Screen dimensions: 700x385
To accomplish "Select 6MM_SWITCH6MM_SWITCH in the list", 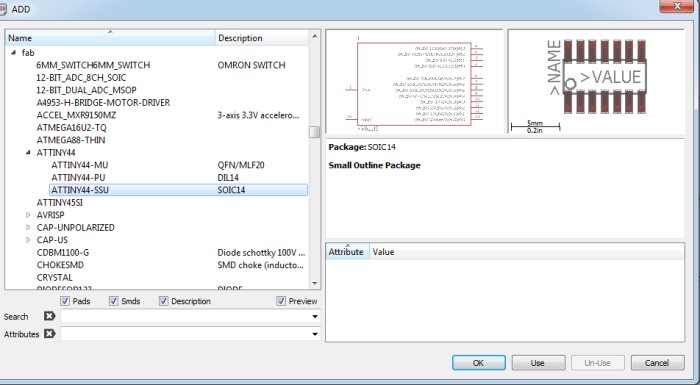I will point(93,65).
